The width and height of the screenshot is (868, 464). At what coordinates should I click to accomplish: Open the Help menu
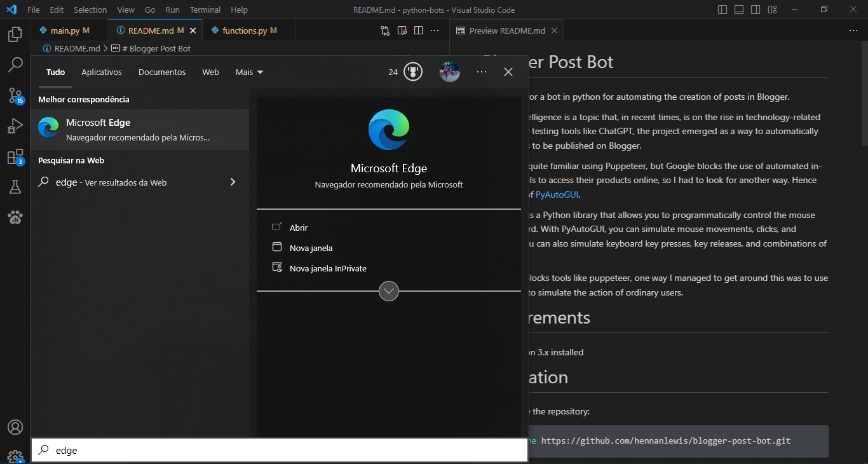(240, 10)
